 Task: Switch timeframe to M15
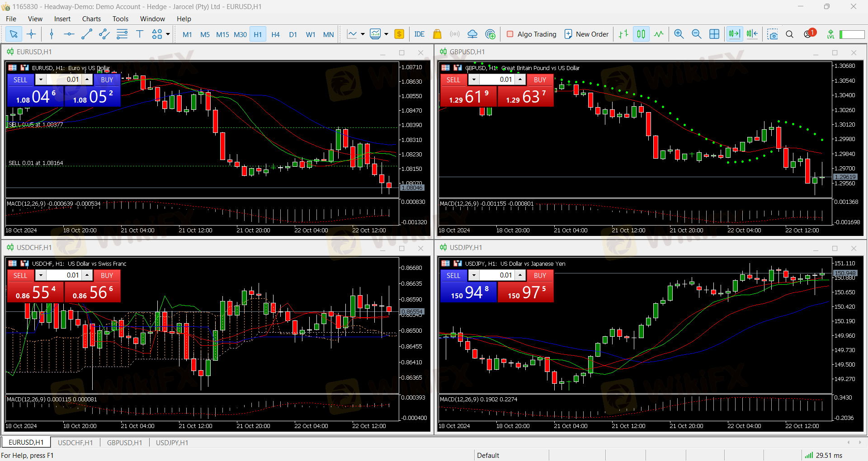222,34
